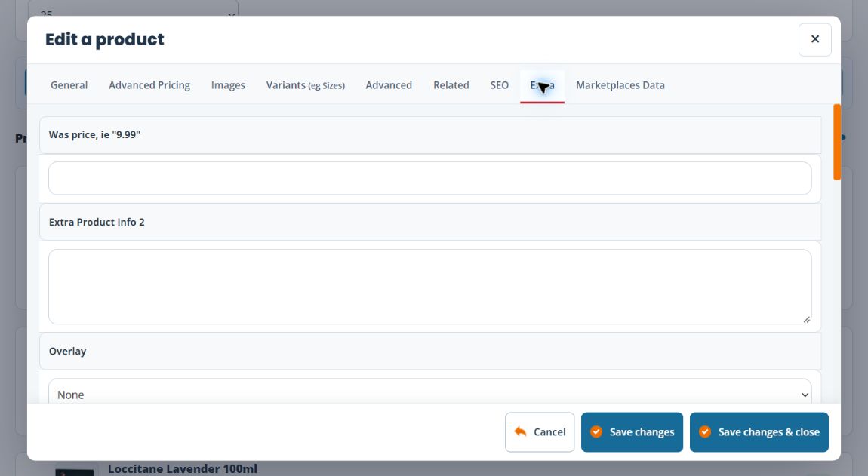
Task: Click the checkmark icon on Save changes
Action: pyautogui.click(x=596, y=431)
